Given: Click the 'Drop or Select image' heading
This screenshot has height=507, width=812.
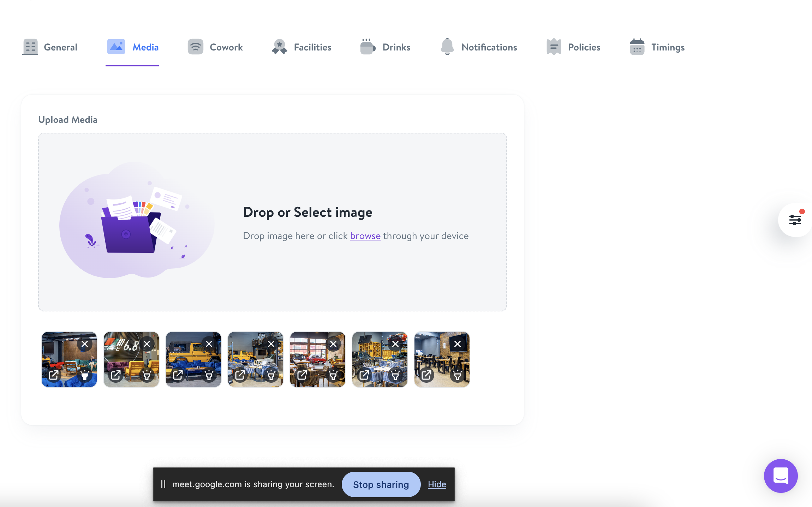Looking at the screenshot, I should (x=308, y=212).
